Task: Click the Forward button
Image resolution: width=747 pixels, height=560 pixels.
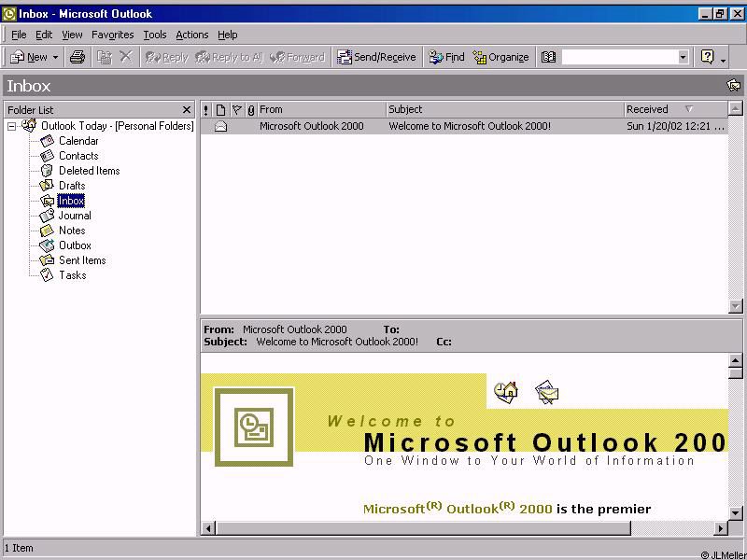Action: click(x=297, y=57)
